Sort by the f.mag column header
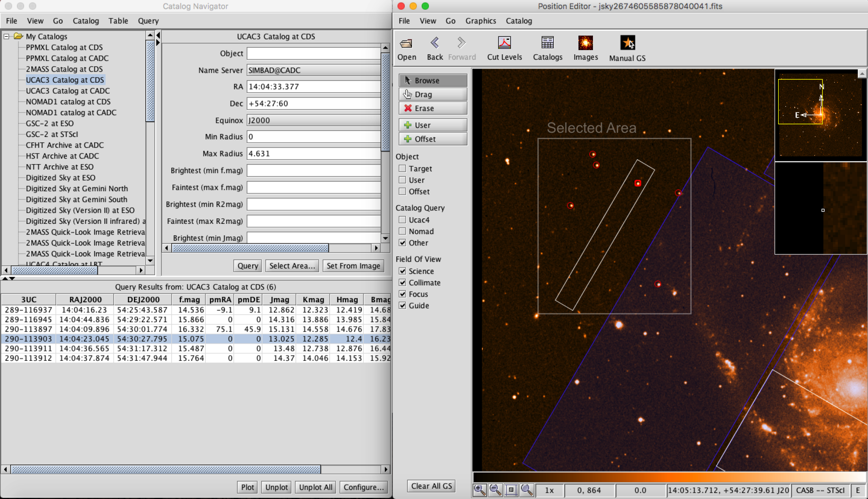The width and height of the screenshot is (868, 499). click(189, 299)
